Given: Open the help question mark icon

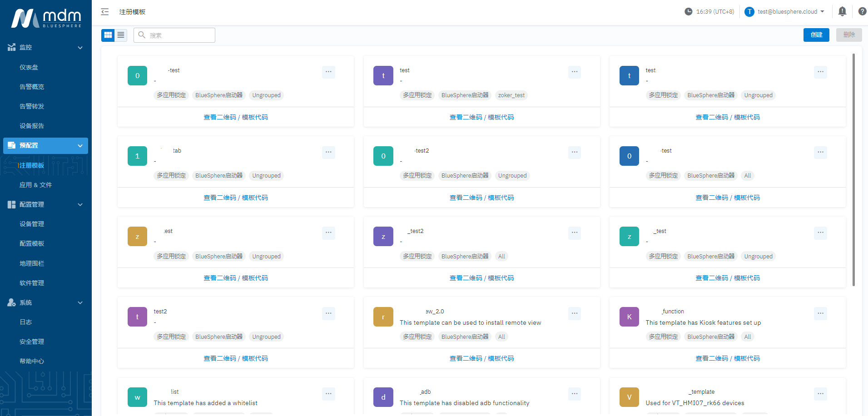Looking at the screenshot, I should pos(862,11).
